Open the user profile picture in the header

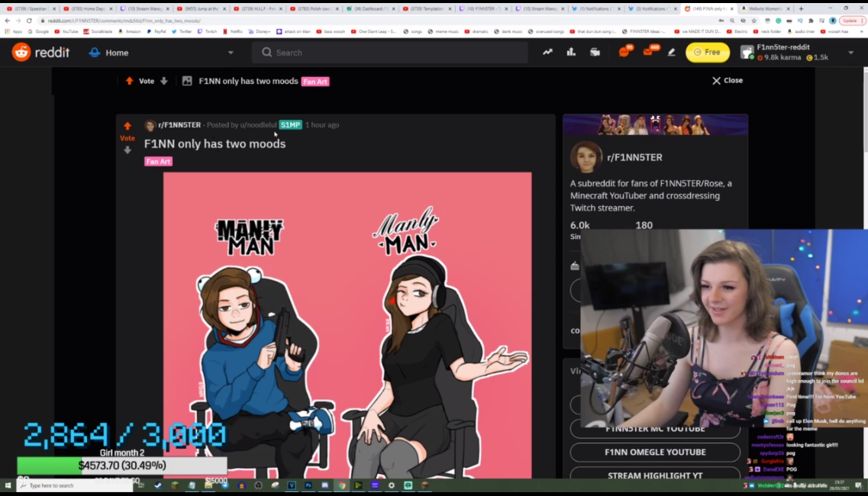(x=747, y=53)
